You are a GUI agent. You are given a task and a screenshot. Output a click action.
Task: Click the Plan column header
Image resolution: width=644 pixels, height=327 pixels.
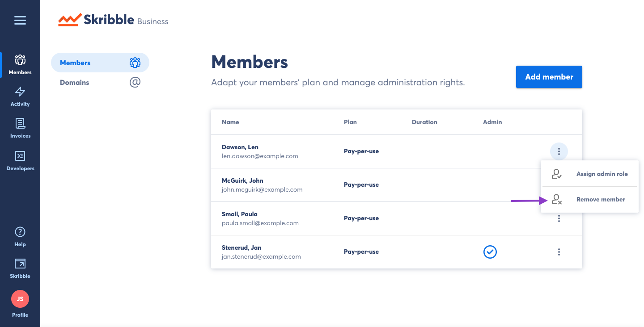350,122
